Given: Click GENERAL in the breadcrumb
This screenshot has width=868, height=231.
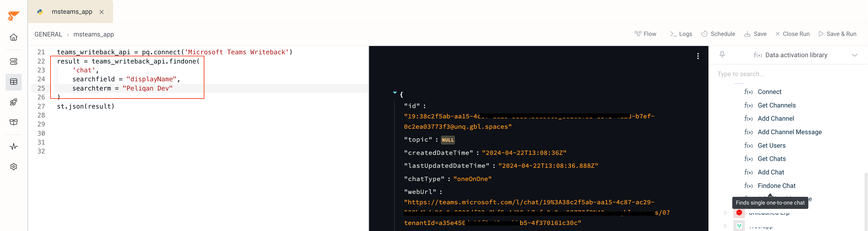Looking at the screenshot, I should pos(48,34).
